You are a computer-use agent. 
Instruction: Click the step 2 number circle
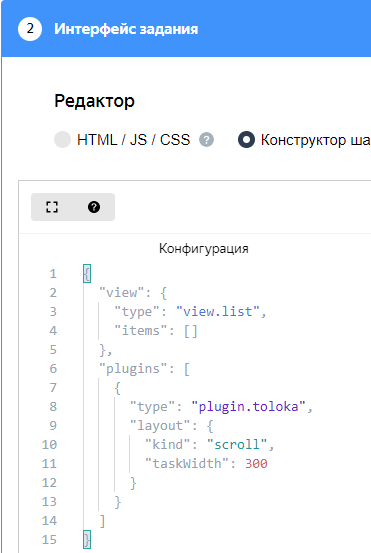point(30,29)
